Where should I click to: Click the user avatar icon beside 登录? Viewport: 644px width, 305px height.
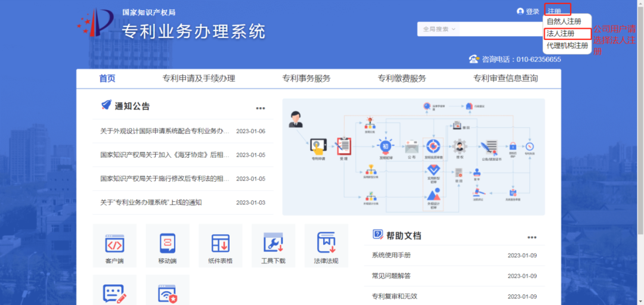click(520, 11)
